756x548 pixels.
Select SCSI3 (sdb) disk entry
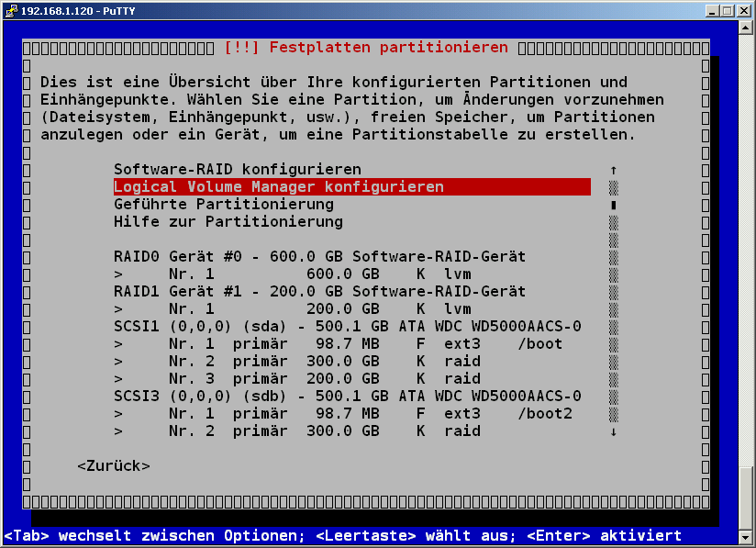click(x=347, y=397)
